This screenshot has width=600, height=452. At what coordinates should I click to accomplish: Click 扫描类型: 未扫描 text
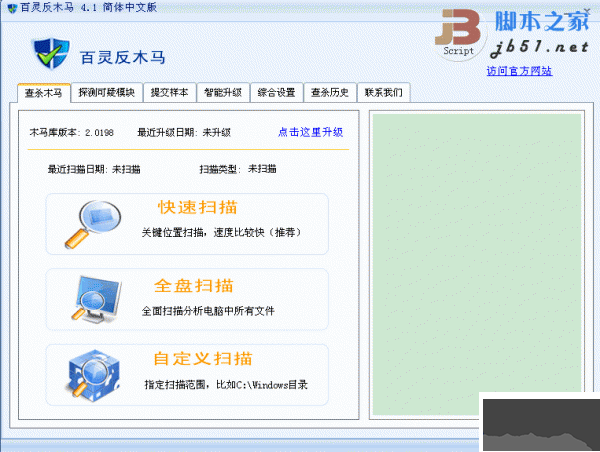[x=238, y=169]
